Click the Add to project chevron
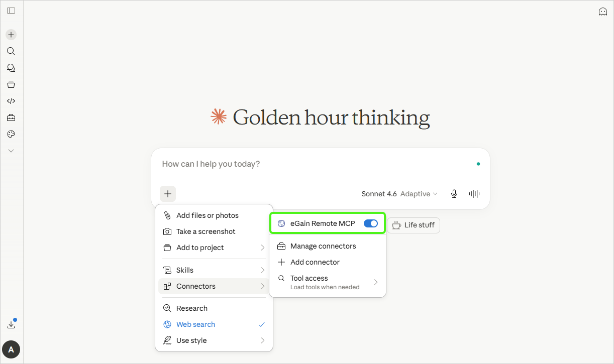 pos(262,248)
